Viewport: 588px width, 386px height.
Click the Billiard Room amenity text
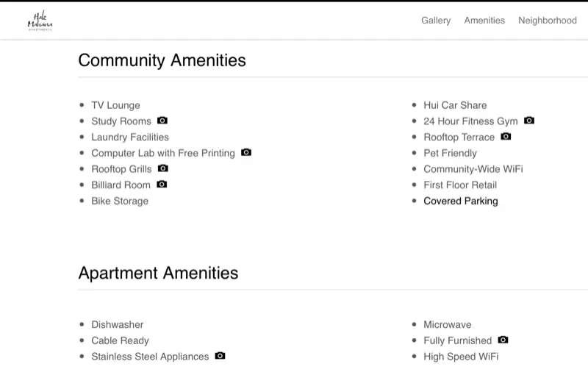pyautogui.click(x=121, y=185)
